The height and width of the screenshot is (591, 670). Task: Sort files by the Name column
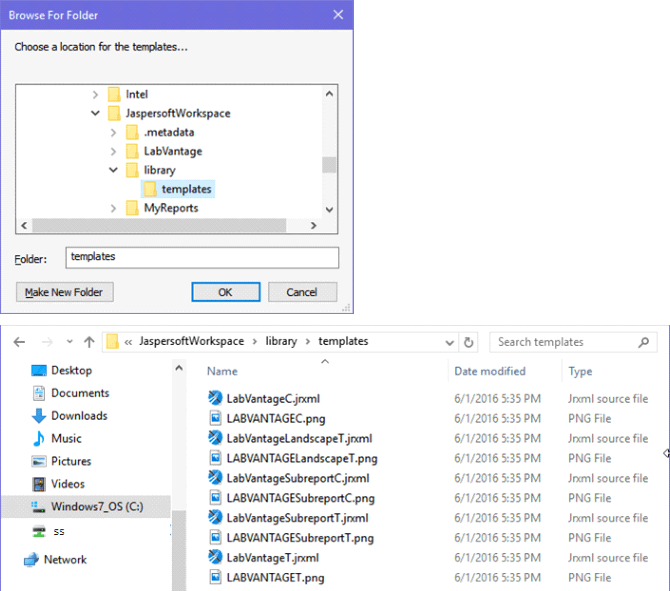(222, 371)
